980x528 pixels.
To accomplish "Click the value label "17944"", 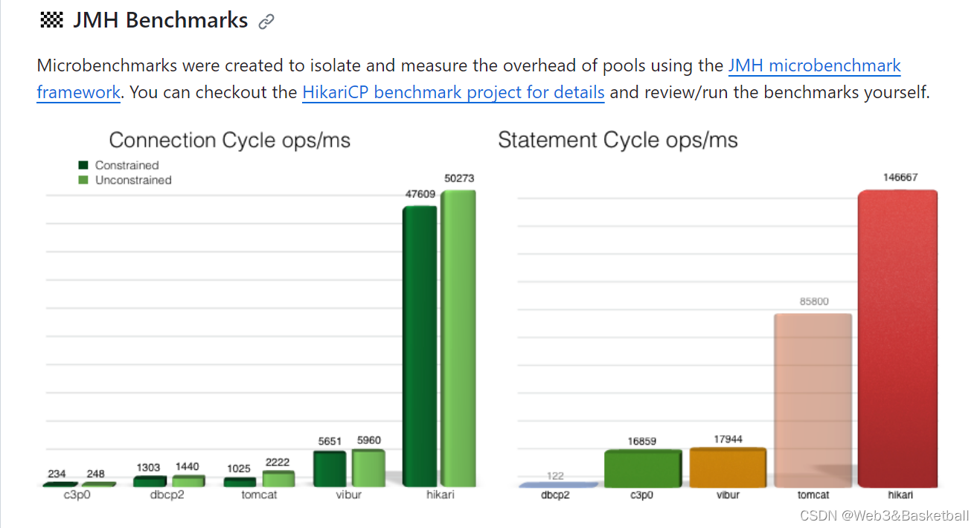I will (x=728, y=440).
